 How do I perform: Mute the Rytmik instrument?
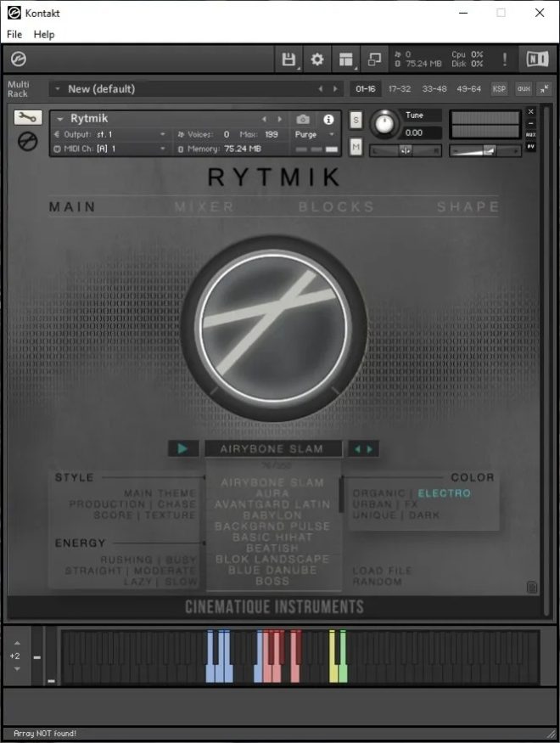click(356, 147)
